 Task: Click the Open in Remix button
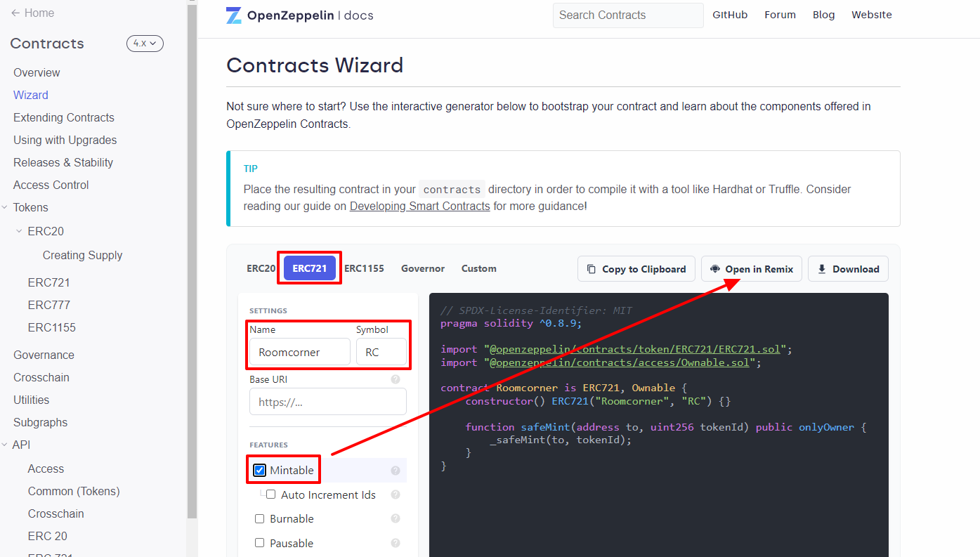(x=752, y=269)
